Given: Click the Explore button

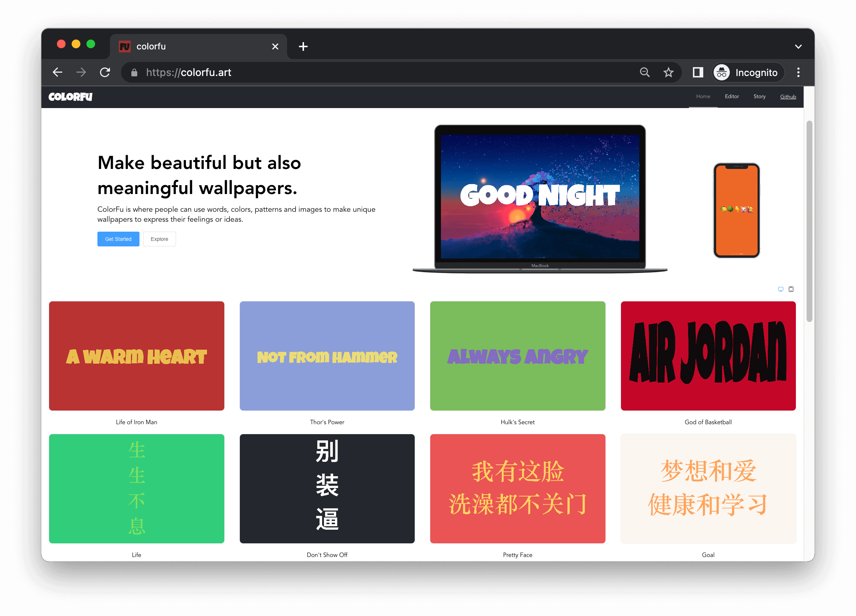Looking at the screenshot, I should [159, 239].
